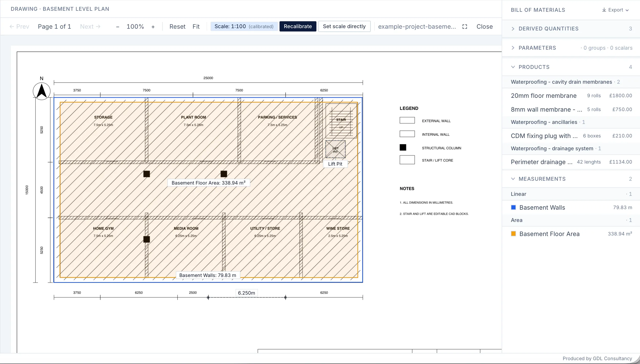Viewport: 640px width, 364px height.
Task: Zoom out with the minus icon
Action: [x=118, y=27]
